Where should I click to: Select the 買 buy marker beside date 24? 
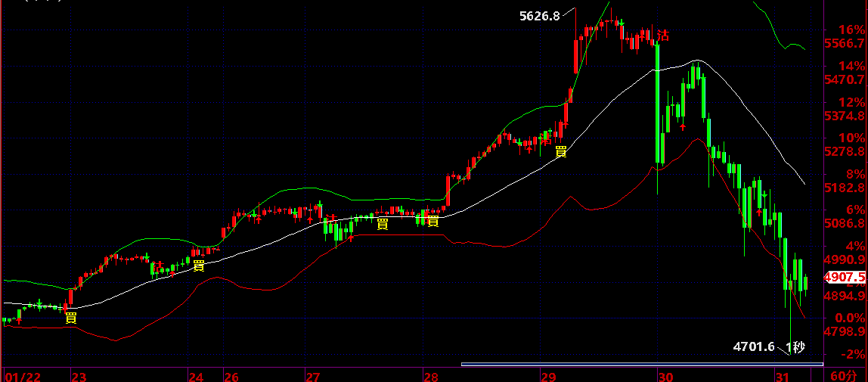199,265
